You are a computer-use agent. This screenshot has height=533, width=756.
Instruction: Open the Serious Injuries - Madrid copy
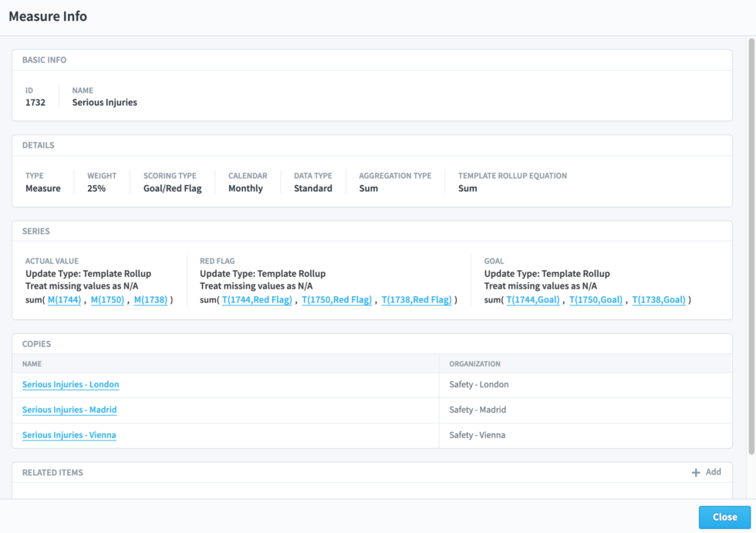pos(69,410)
